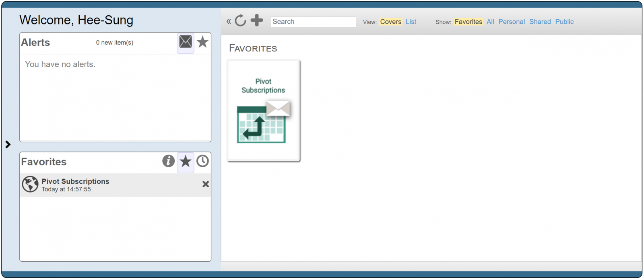The height and width of the screenshot is (279, 644).
Task: Show Shared documents
Action: click(x=540, y=22)
